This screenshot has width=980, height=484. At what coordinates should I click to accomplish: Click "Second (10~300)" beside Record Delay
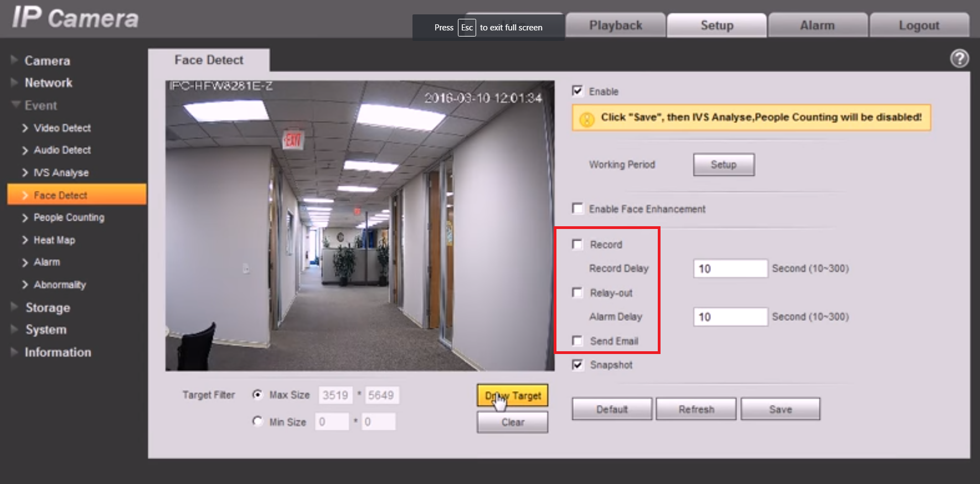pos(811,268)
